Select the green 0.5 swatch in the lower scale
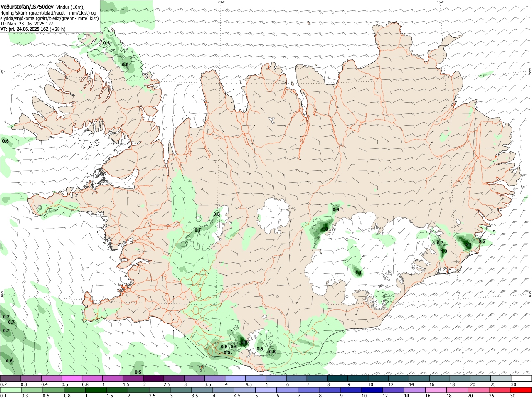Screen dimensions: 532x399 54,390
